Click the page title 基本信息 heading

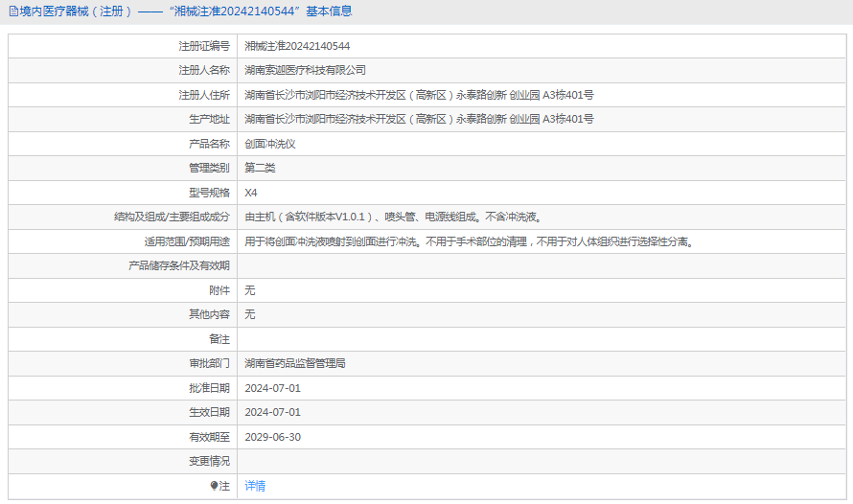coord(329,11)
